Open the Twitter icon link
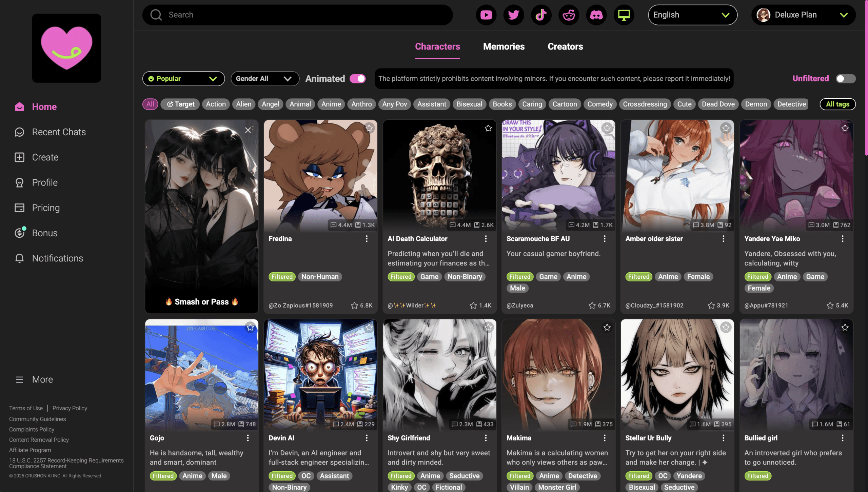This screenshot has height=492, width=868. point(514,15)
